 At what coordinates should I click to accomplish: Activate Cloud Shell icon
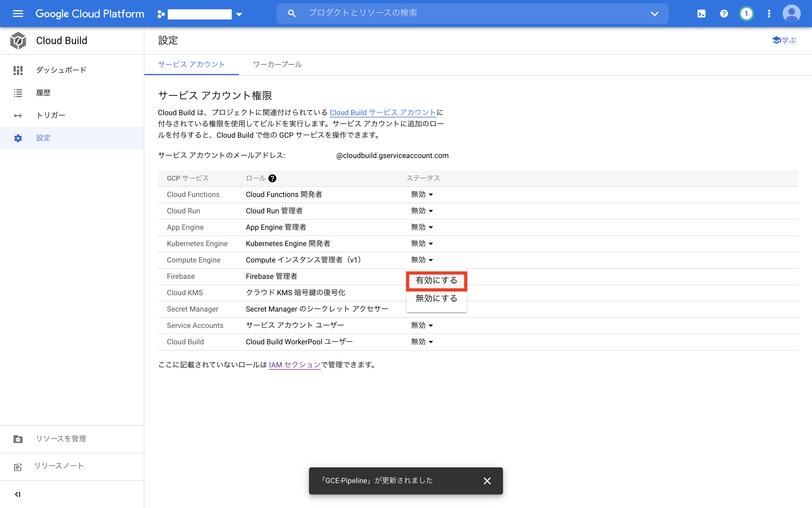pos(701,14)
